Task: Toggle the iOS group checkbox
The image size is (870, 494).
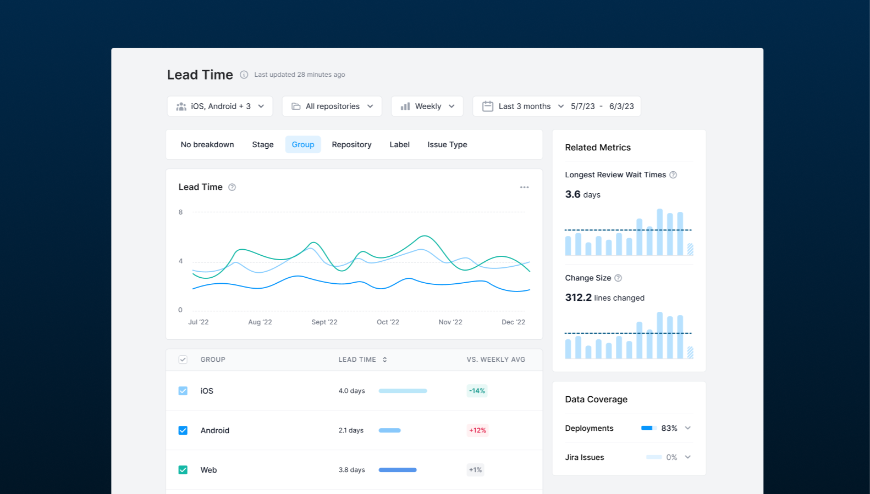Action: 183,391
